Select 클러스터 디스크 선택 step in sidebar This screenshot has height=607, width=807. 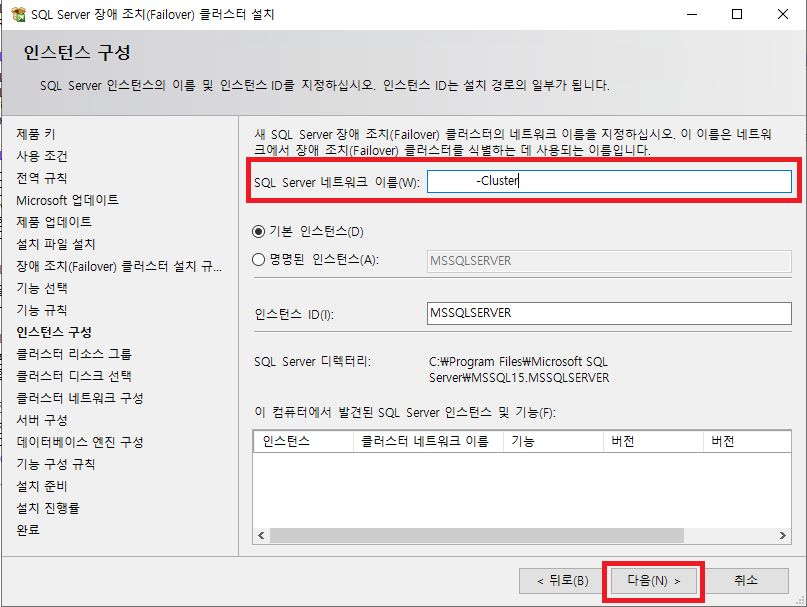click(x=74, y=376)
